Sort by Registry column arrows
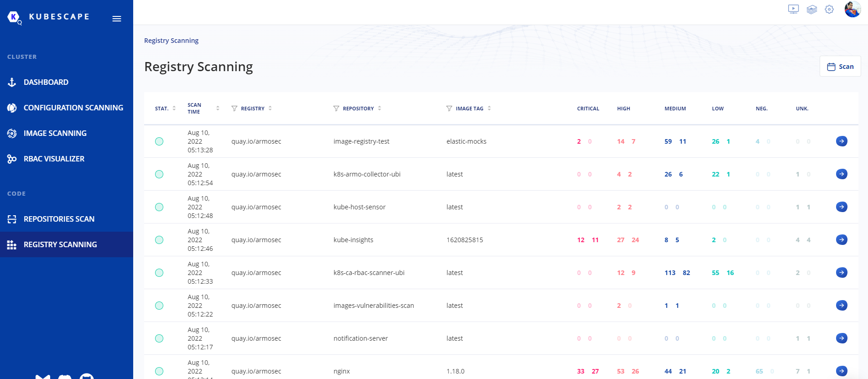The image size is (868, 379). [x=270, y=109]
